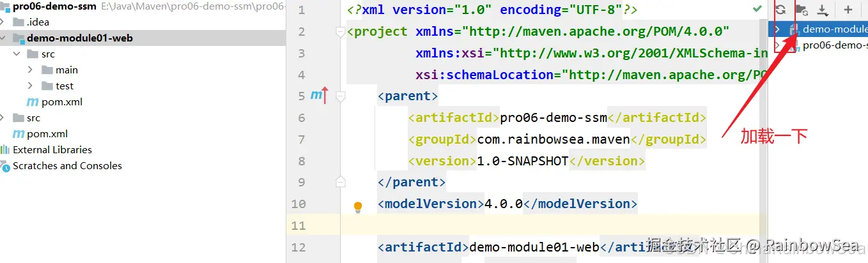Click the xsi:schemaLocation attribute on line 4
Screen dimensions: 868x263
(591, 75)
